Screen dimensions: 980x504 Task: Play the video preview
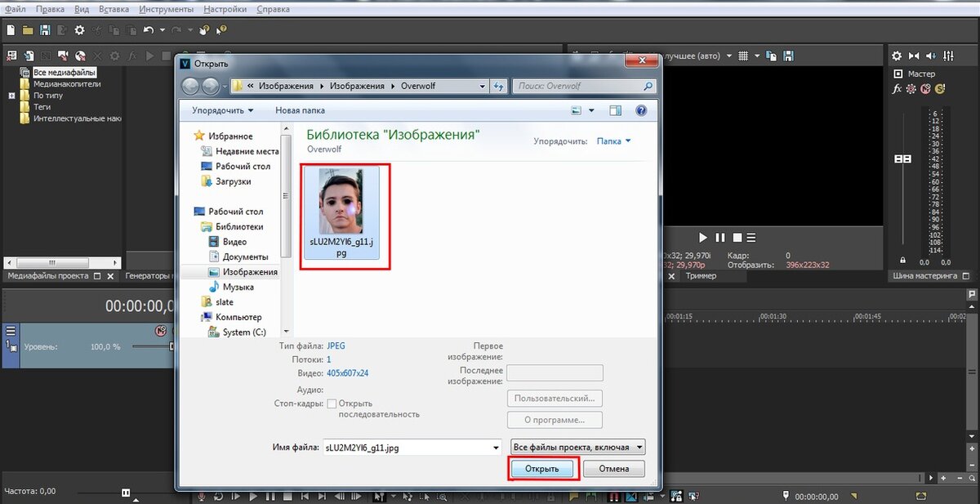705,238
